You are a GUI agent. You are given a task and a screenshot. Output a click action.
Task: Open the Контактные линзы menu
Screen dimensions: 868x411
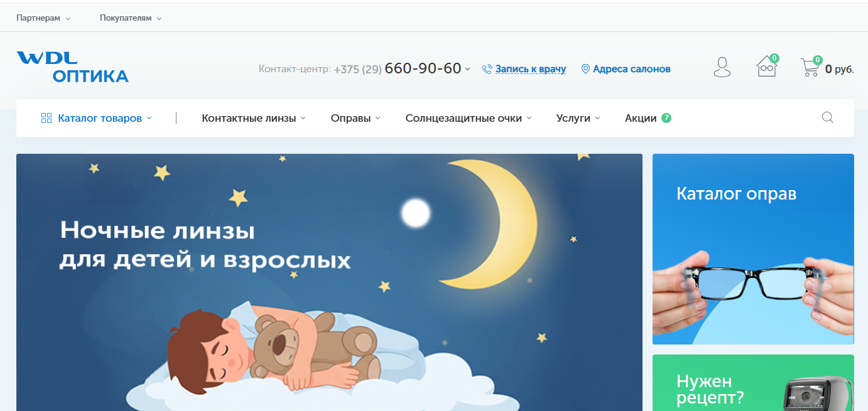254,118
